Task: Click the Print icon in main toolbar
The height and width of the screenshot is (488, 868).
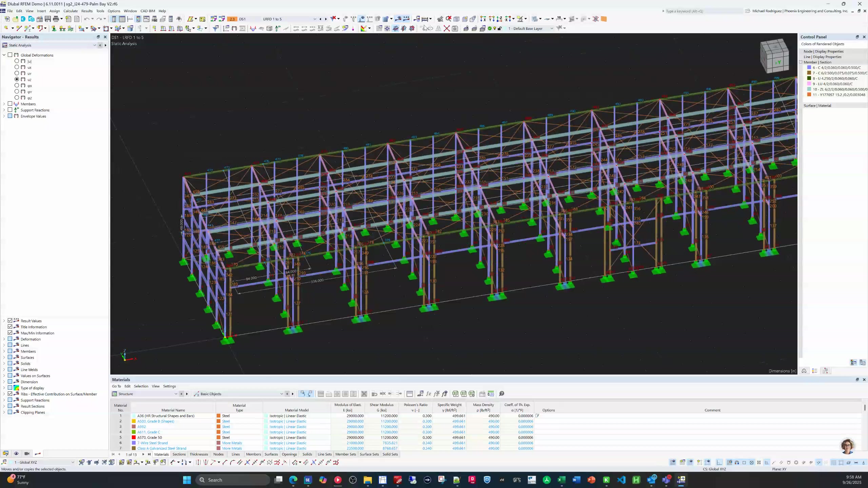Action: [x=56, y=19]
